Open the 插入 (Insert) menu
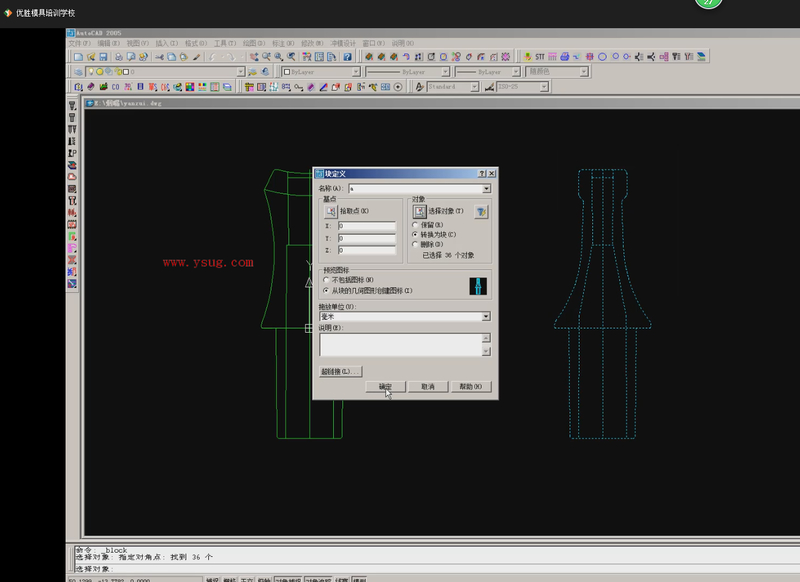Image resolution: width=800 pixels, height=582 pixels. pos(167,43)
